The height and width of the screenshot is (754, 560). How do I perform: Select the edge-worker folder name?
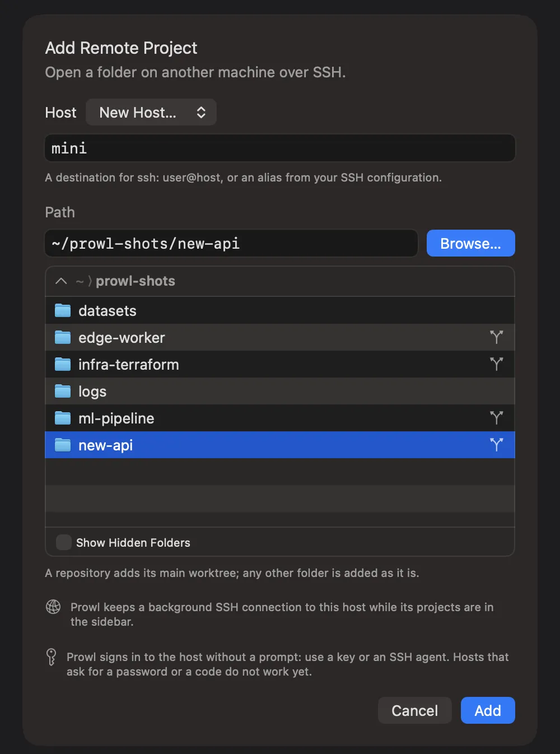(122, 338)
